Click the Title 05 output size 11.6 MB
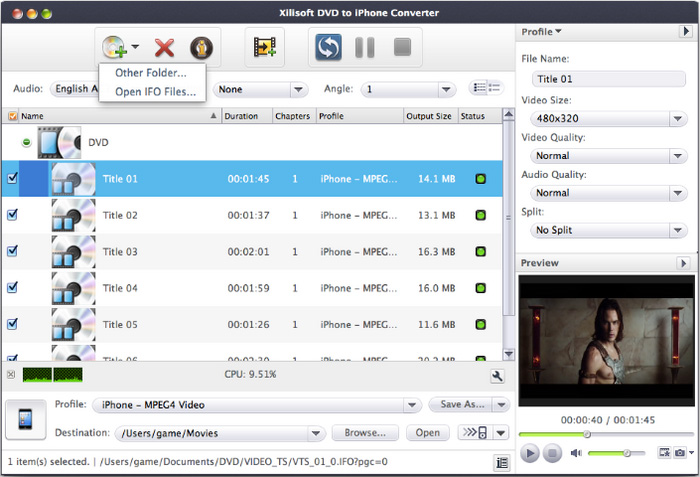Screen dimensions: 700x477 click(x=437, y=325)
